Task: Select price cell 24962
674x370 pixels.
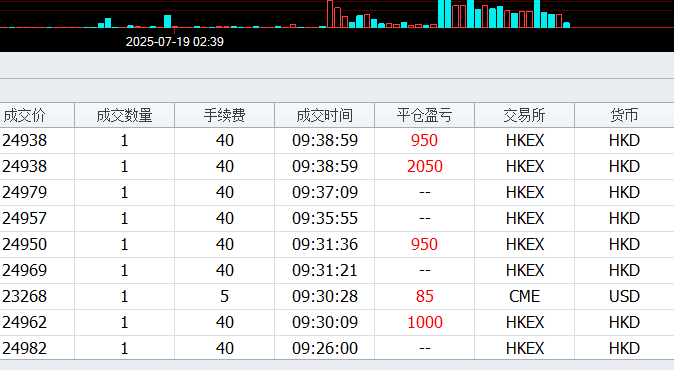Action: pyautogui.click(x=25, y=322)
